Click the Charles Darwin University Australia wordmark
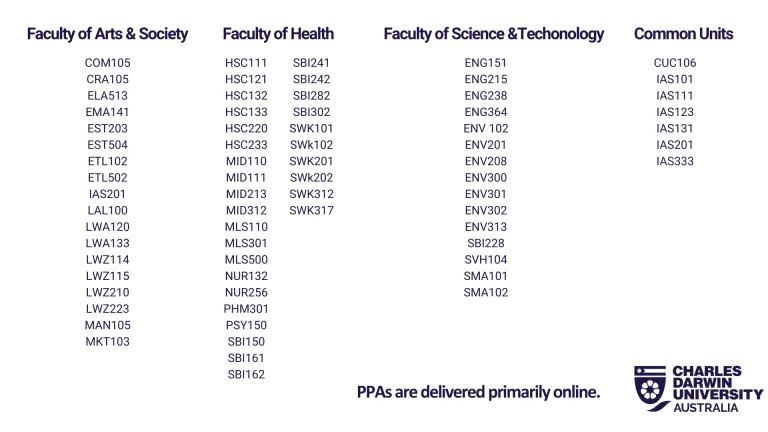The image size is (768, 432). point(717,388)
